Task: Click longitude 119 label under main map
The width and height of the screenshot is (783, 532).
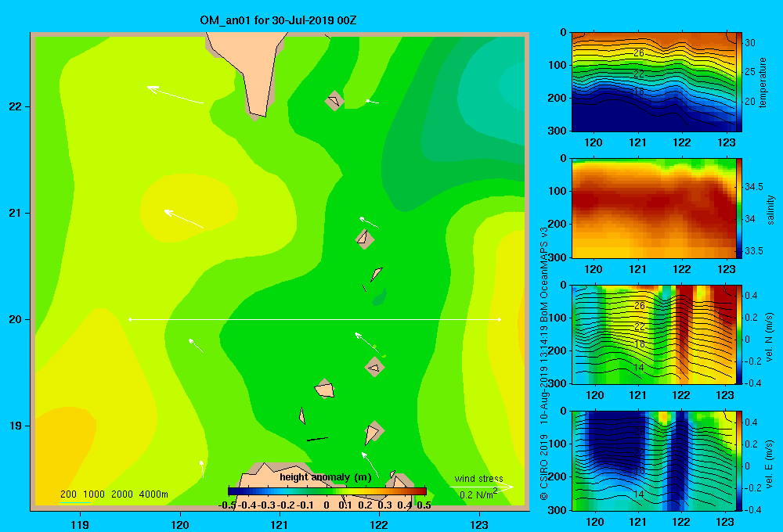Action: (80, 524)
